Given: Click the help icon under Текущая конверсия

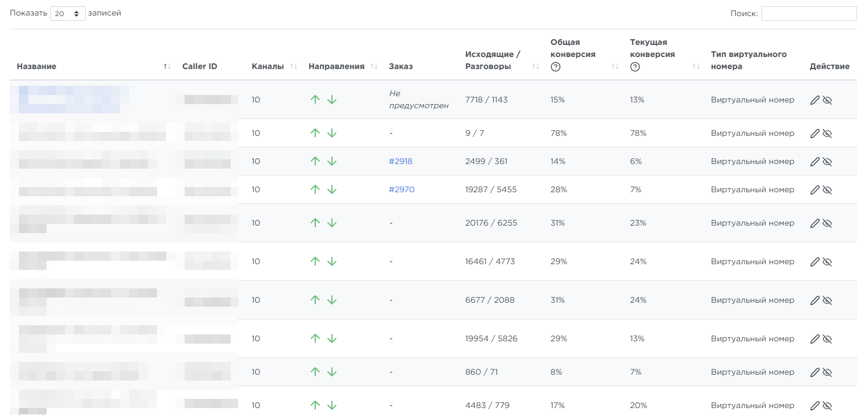Looking at the screenshot, I should 634,67.
